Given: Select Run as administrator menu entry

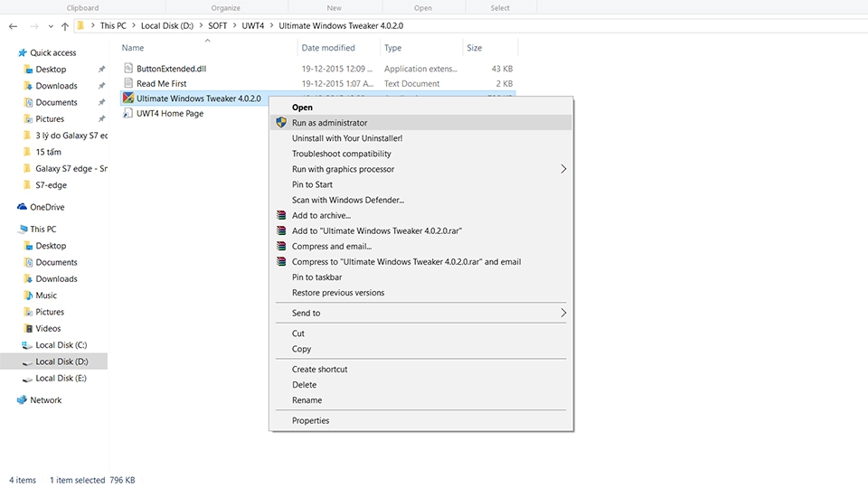Looking at the screenshot, I should click(x=420, y=123).
